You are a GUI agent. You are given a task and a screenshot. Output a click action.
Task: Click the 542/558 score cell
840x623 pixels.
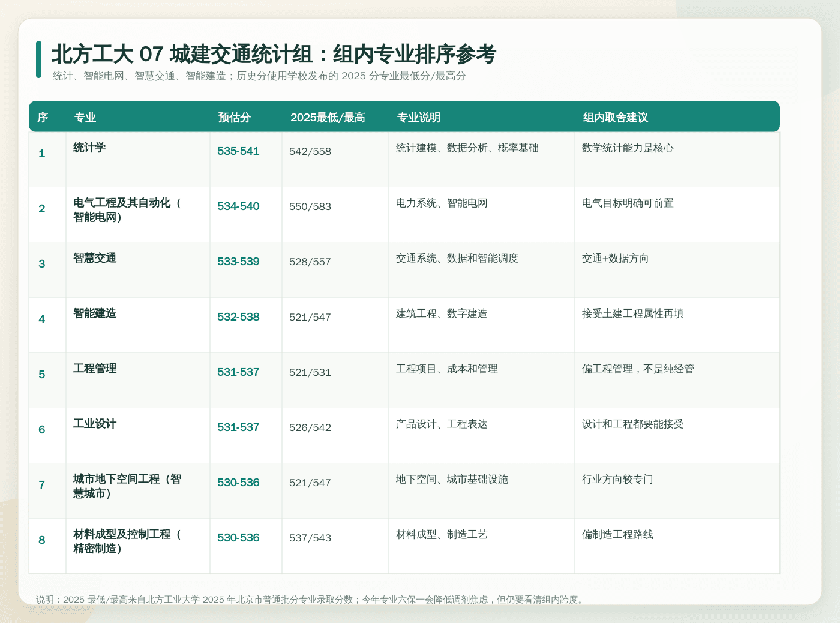coord(310,151)
